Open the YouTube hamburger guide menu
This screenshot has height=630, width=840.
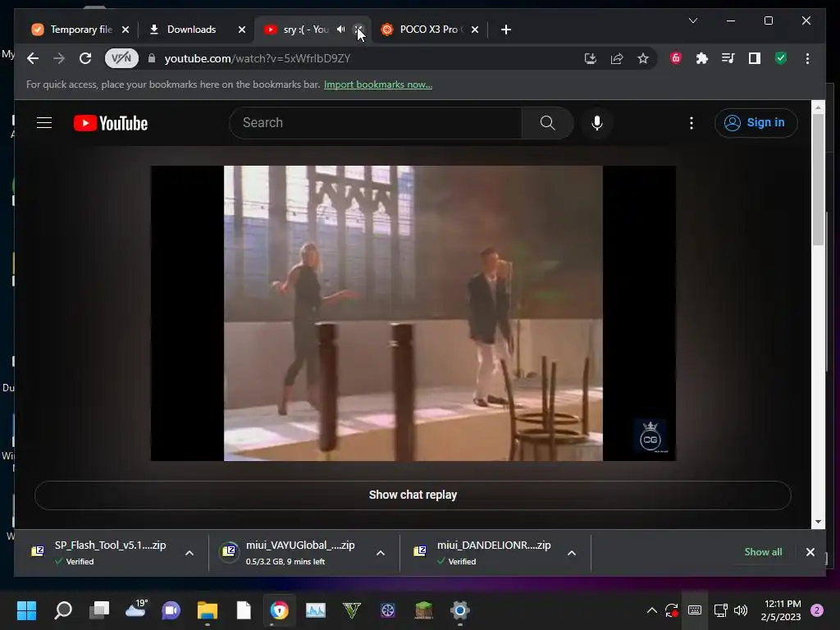[x=44, y=123]
